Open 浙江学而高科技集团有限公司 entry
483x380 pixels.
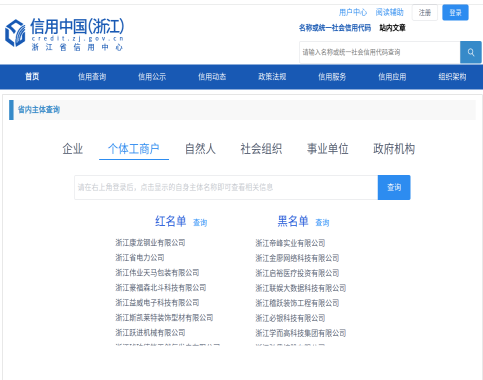coord(301,333)
